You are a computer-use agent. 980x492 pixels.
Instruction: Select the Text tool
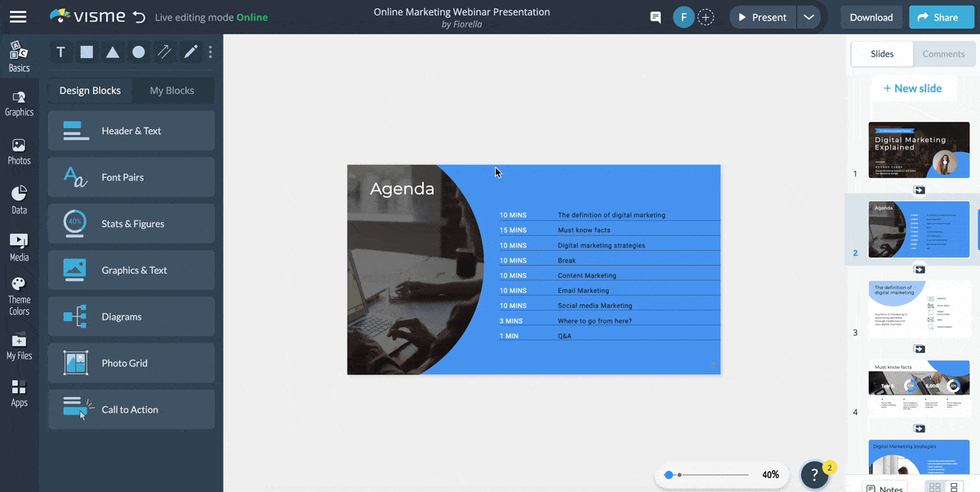pos(60,52)
